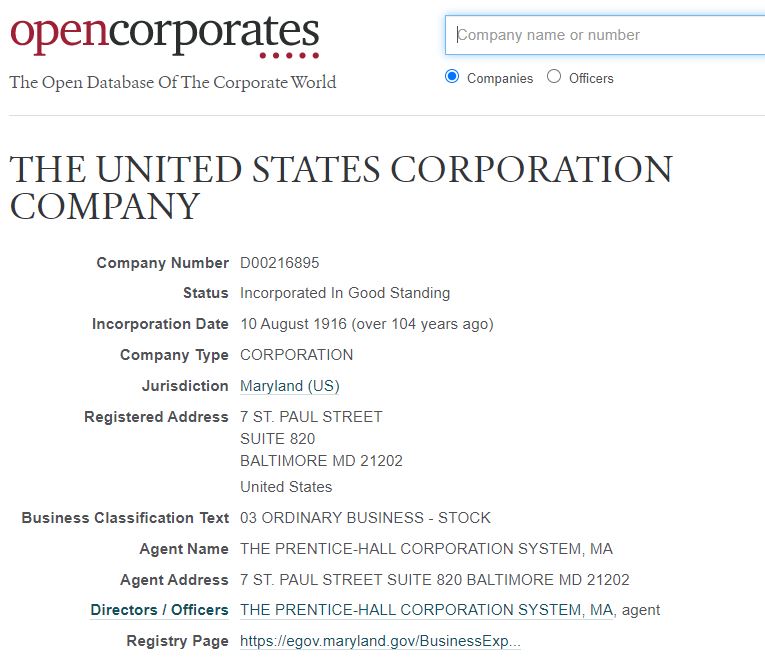
Task: Select the Officers radio button
Action: point(554,77)
